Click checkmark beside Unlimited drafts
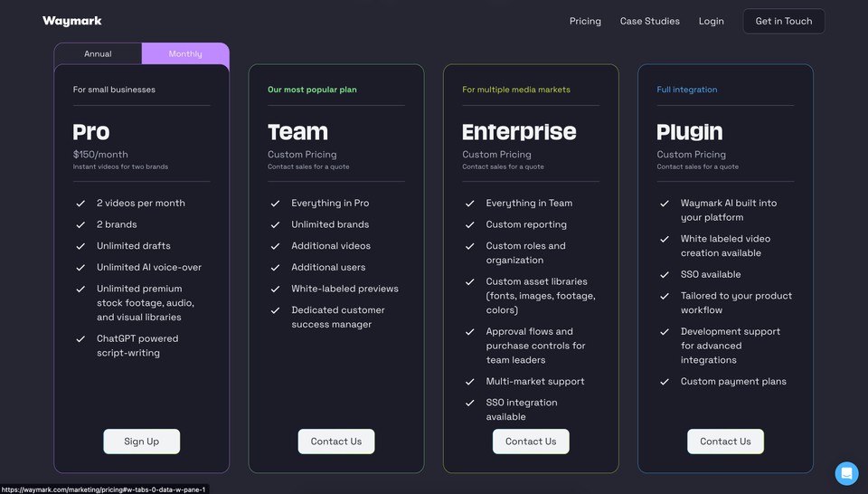 tap(80, 246)
